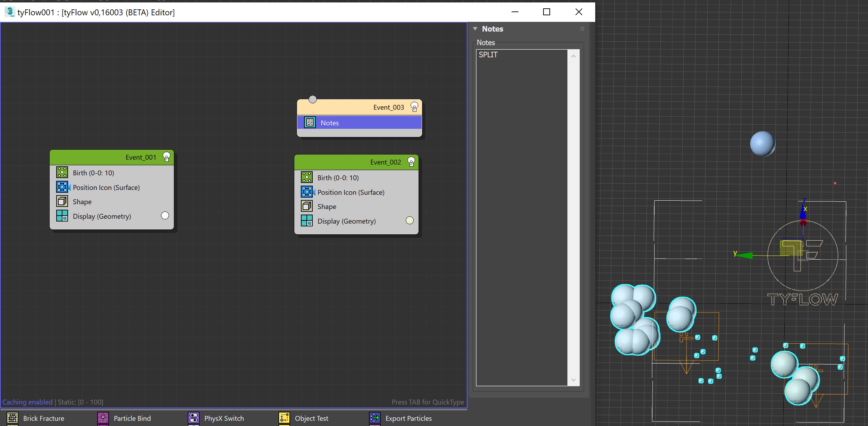The width and height of the screenshot is (868, 426).
Task: Click the Static: [0 - 100] status text
Action: (81, 402)
